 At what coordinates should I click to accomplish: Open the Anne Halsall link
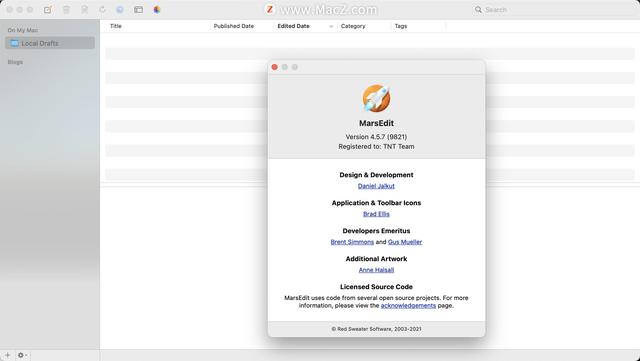376,270
